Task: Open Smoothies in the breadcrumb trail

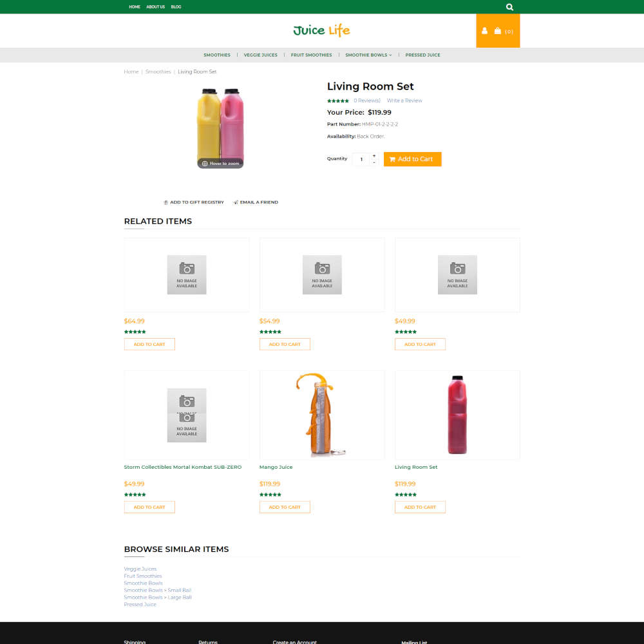Action: pos(158,71)
